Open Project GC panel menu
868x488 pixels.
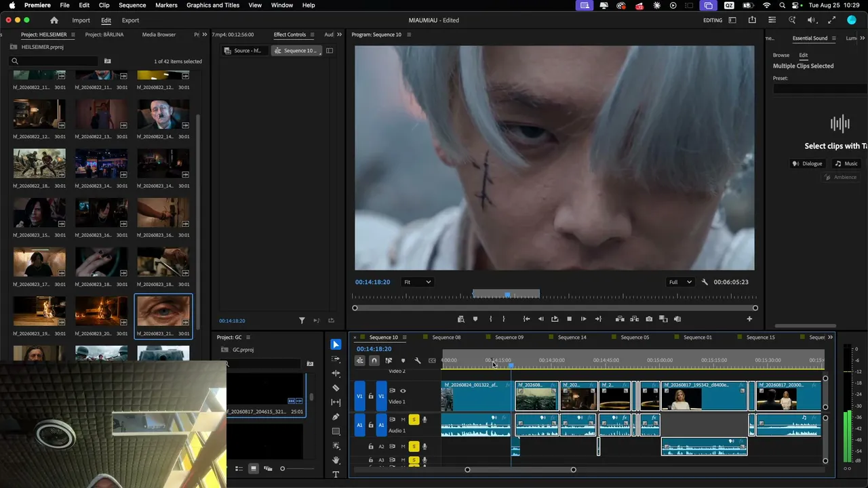pyautogui.click(x=248, y=338)
